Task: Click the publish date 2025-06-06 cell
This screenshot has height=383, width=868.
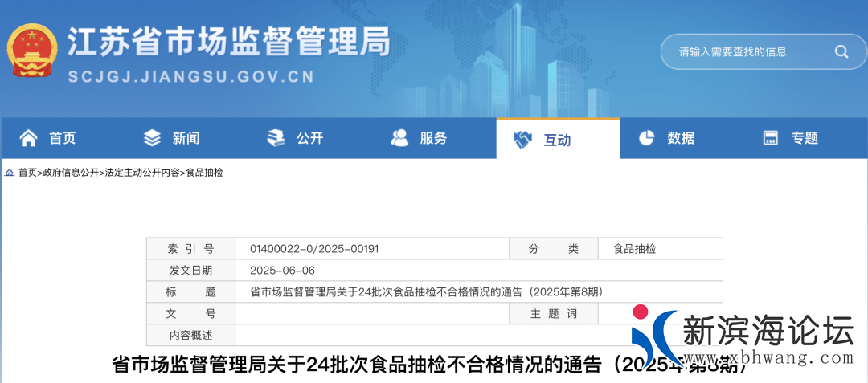Action: point(282,271)
